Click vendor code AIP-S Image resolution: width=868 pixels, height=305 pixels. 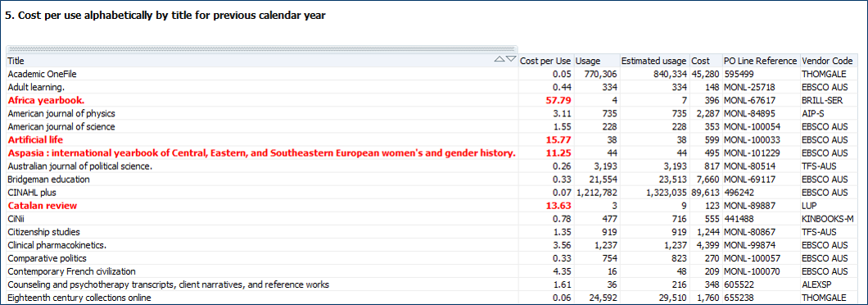[811, 113]
